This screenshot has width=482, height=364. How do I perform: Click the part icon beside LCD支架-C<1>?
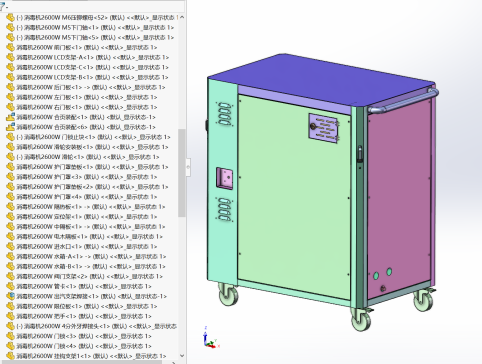pyautogui.click(x=10, y=67)
